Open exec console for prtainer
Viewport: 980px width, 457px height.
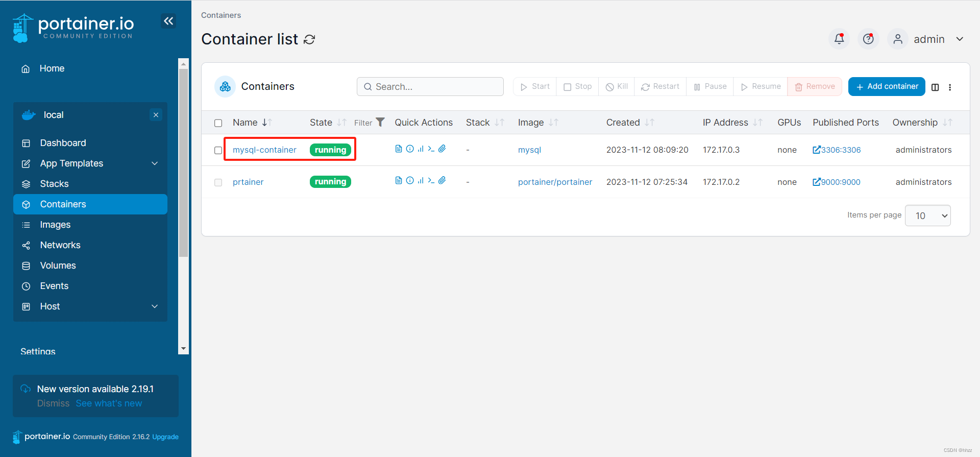tap(431, 180)
